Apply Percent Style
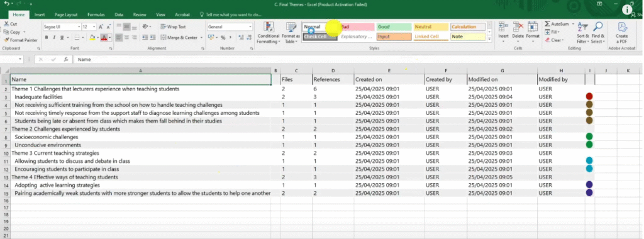 coord(223,37)
